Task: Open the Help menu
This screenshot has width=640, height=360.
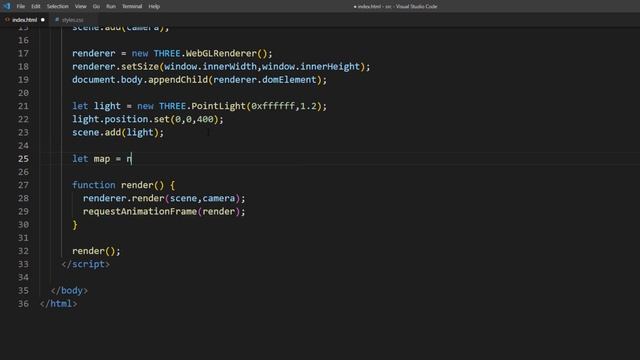Action: (154, 6)
